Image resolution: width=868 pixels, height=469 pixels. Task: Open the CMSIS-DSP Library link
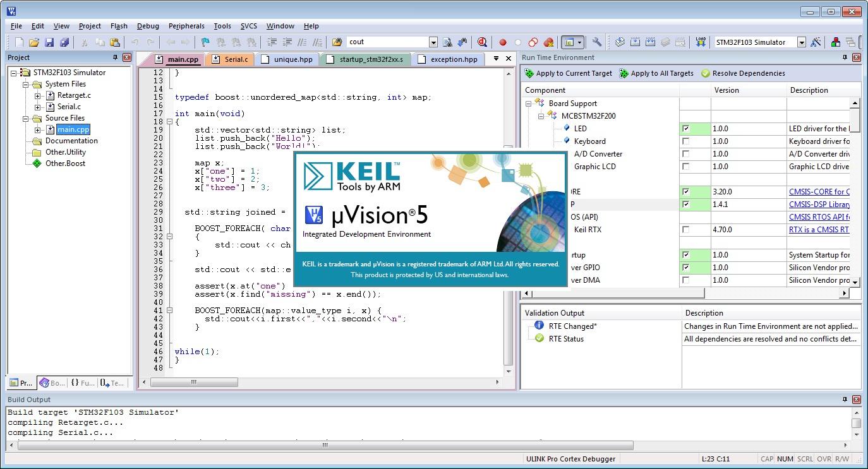pyautogui.click(x=819, y=205)
